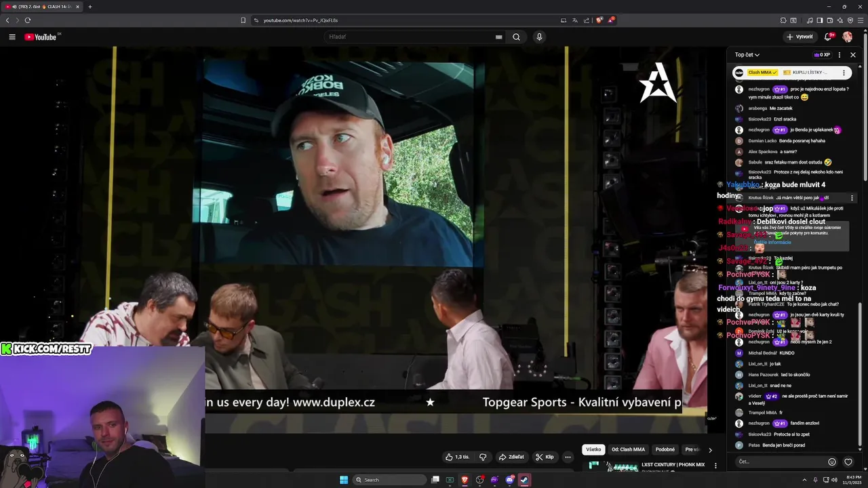Image resolution: width=868 pixels, height=488 pixels.
Task: Open the on-screen keyboard icon in search box
Action: (499, 37)
